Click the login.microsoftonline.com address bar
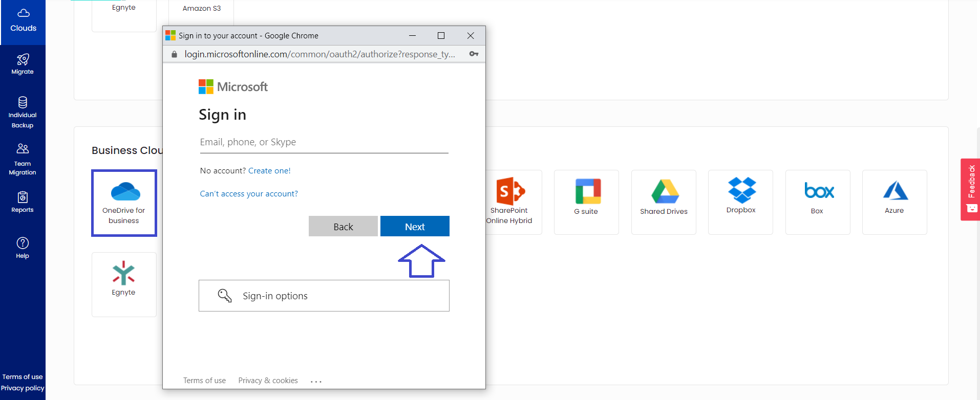The image size is (980, 400). pos(319,54)
